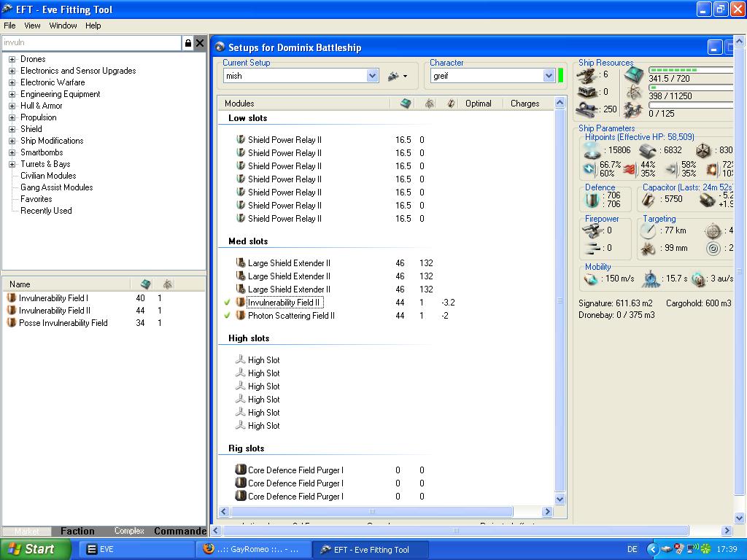Select Gang Assist Modules in the tree
The image size is (747, 560).
(x=57, y=187)
